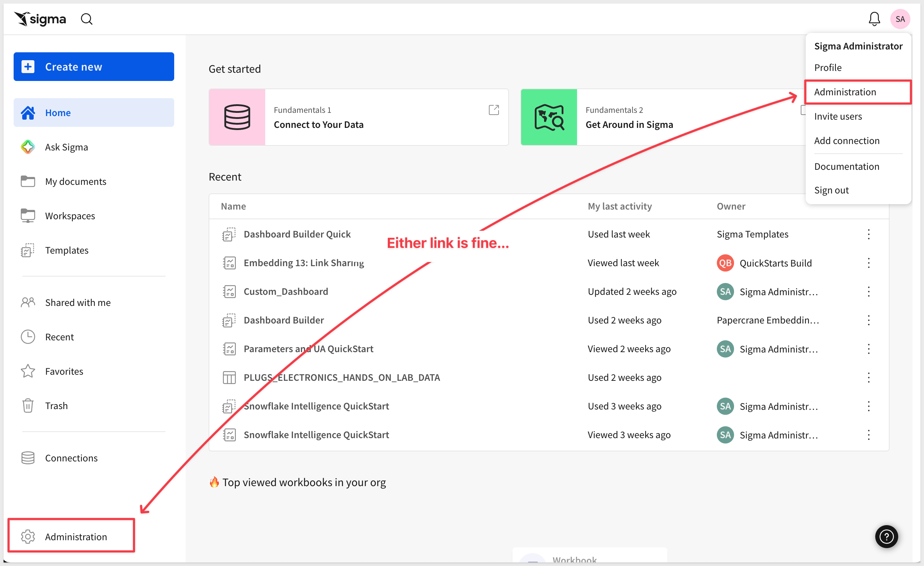Click the SA user avatar
This screenshot has width=924, height=566.
[900, 19]
